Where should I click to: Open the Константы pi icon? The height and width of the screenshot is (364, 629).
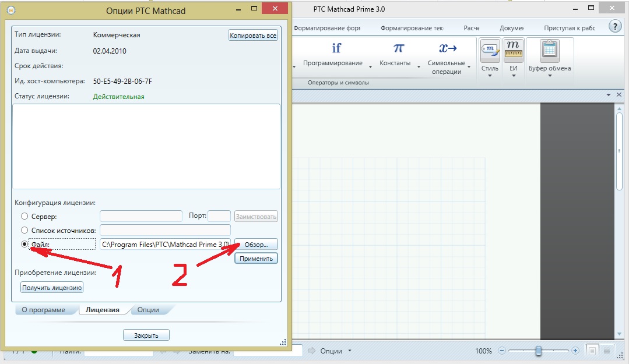[x=398, y=48]
